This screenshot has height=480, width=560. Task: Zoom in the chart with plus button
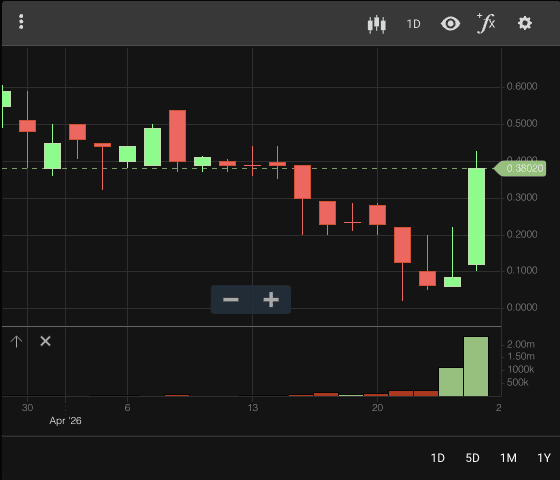click(271, 300)
